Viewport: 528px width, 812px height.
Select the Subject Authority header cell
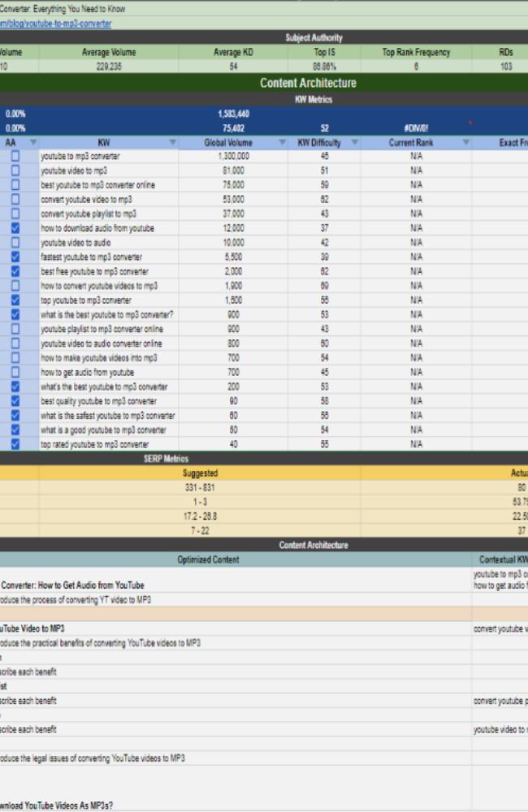314,37
